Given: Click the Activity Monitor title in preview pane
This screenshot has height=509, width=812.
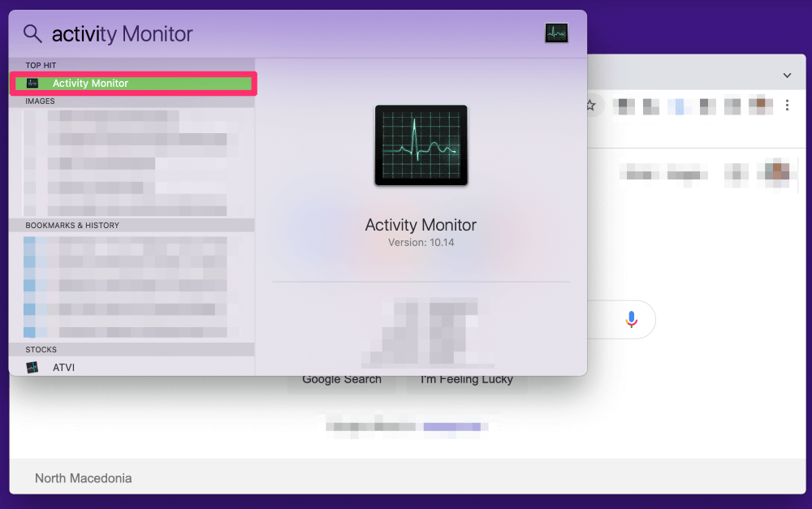Looking at the screenshot, I should [x=421, y=225].
